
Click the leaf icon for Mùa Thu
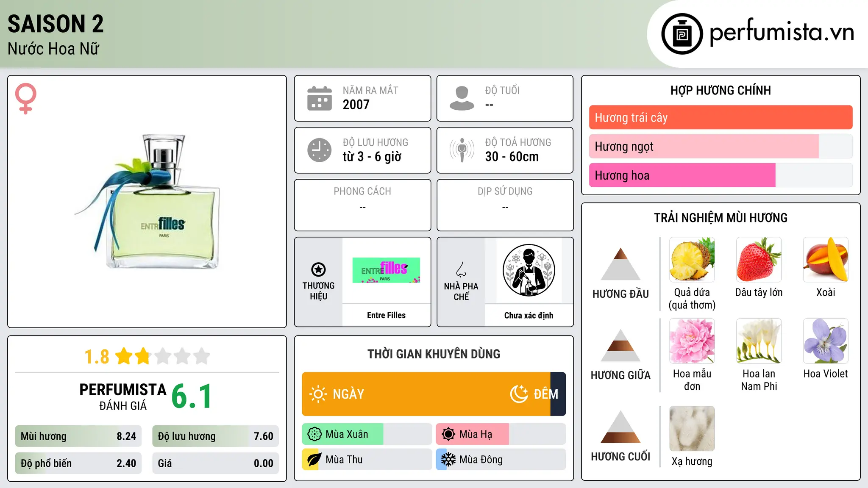coord(314,460)
